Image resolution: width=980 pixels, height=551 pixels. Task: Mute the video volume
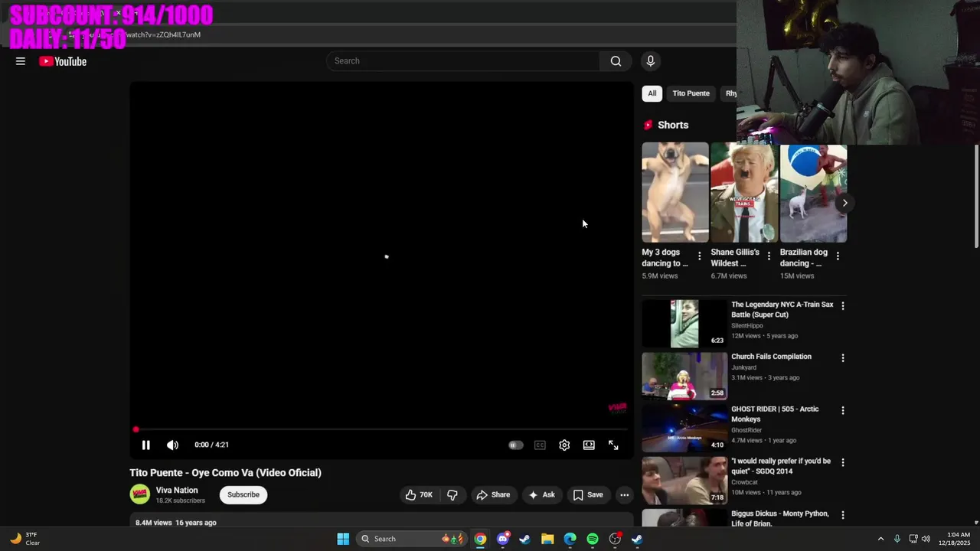pyautogui.click(x=173, y=445)
